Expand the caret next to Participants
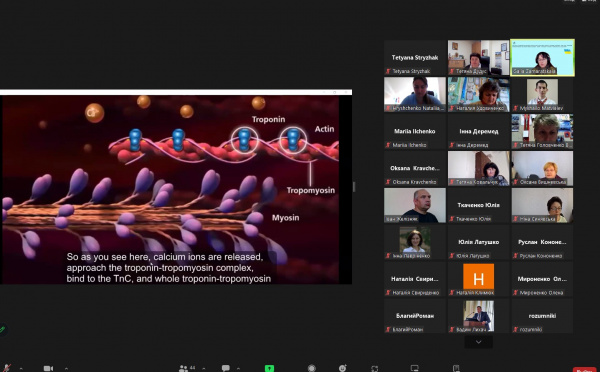Screen dimensions: 600x372 [x=204, y=369]
